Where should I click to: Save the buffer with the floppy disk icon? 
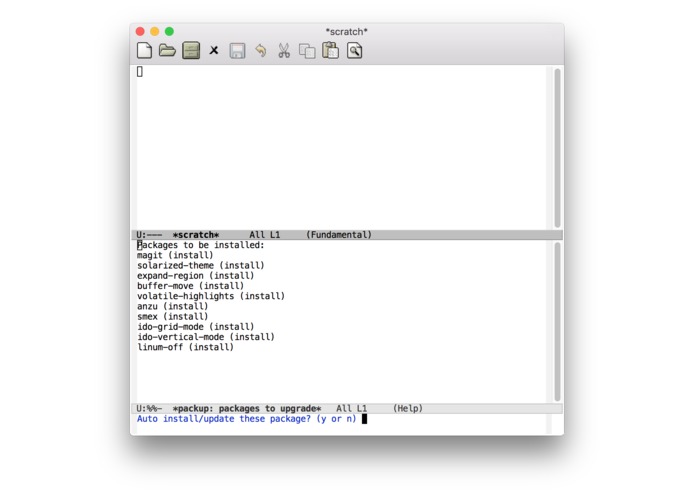click(x=238, y=51)
